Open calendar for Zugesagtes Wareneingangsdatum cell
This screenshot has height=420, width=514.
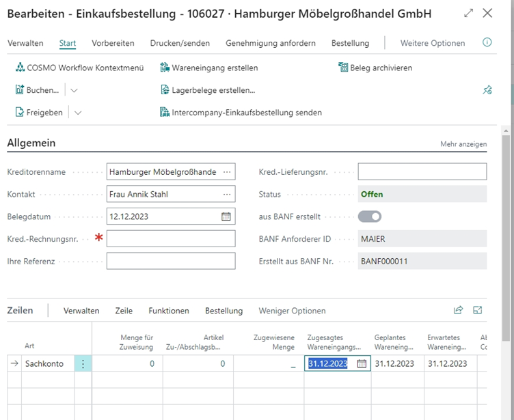tap(362, 364)
